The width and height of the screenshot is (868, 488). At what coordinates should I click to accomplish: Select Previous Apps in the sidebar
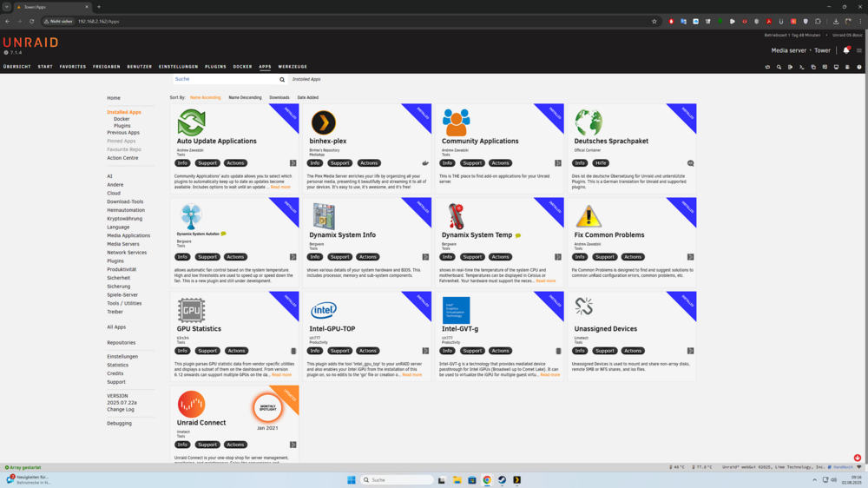pos(123,133)
